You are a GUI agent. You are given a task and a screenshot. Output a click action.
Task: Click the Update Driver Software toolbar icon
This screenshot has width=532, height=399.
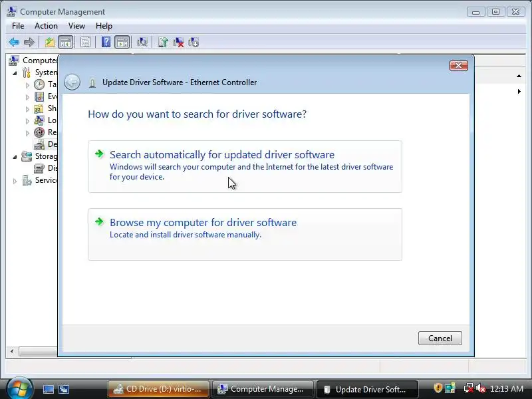click(163, 43)
